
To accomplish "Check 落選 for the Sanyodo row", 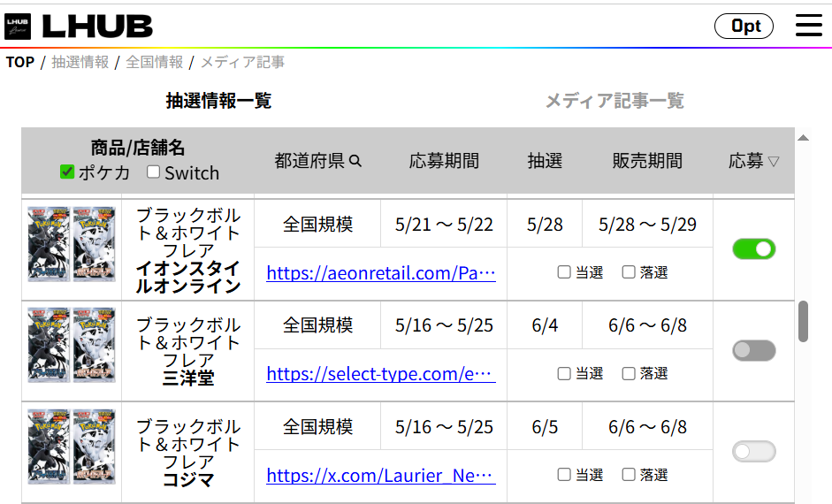I will (x=629, y=373).
